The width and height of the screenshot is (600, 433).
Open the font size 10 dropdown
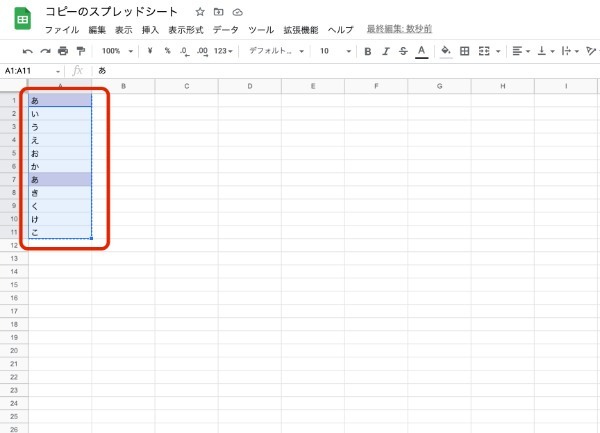coord(335,51)
